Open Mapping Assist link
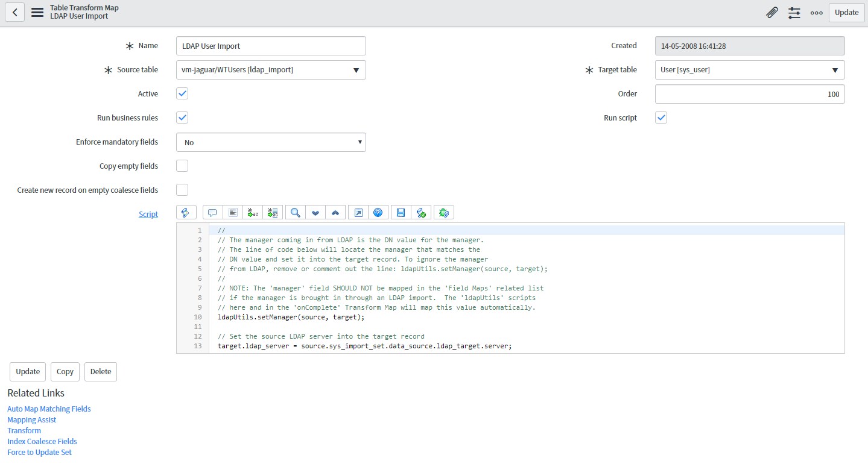The image size is (868, 464). tap(31, 419)
